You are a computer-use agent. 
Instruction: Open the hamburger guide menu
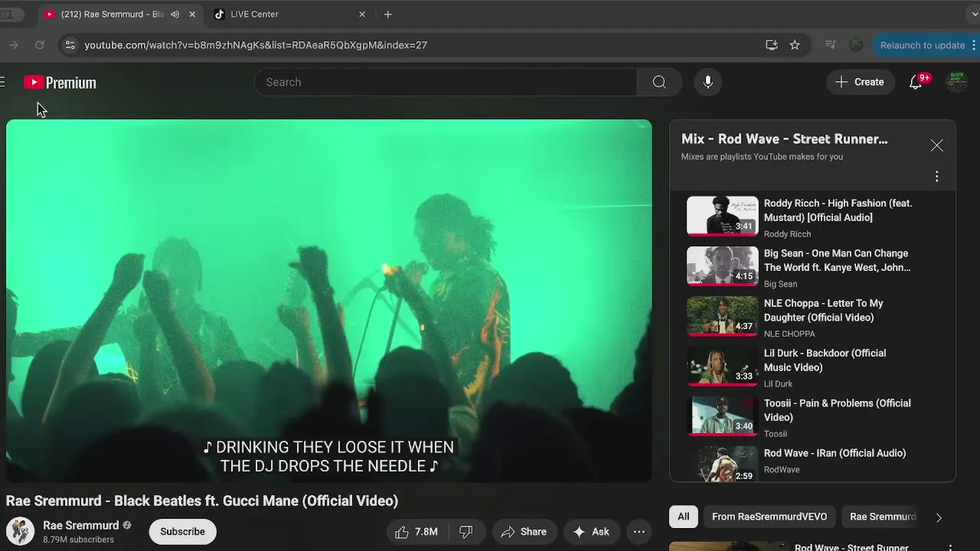pyautogui.click(x=2, y=82)
